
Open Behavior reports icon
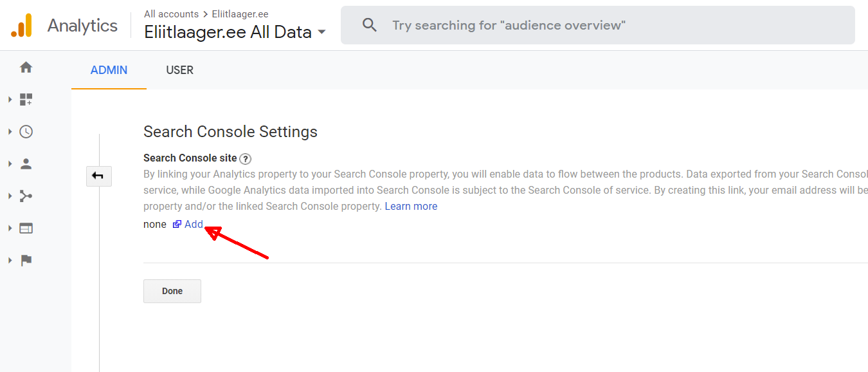(26, 228)
